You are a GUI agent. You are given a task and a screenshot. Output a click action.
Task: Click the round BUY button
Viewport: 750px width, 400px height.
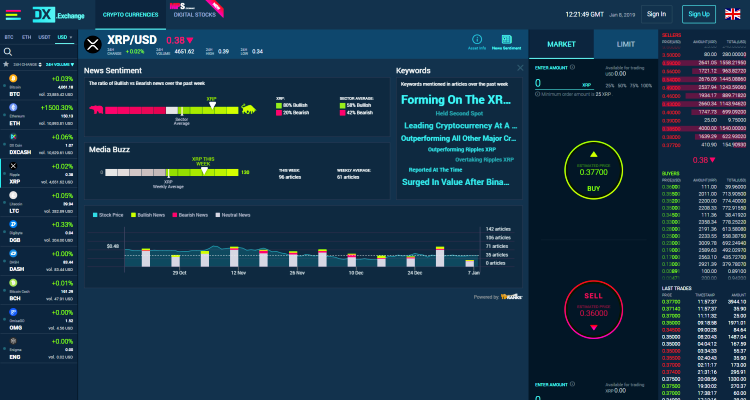point(594,171)
